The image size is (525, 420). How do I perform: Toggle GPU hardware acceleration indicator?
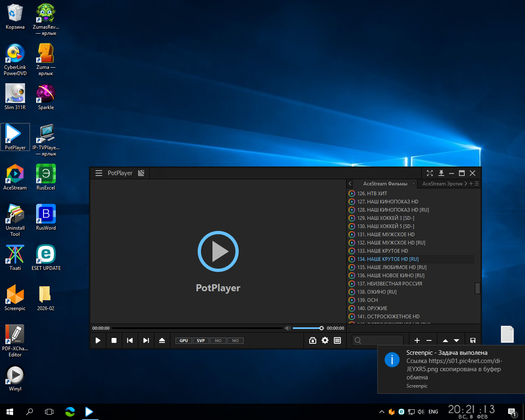(x=184, y=340)
